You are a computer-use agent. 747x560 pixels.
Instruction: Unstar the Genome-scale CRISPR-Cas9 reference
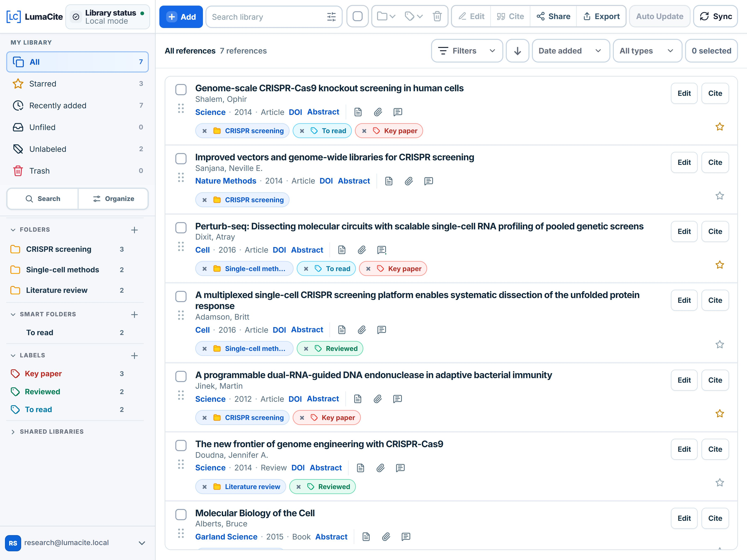[719, 127]
